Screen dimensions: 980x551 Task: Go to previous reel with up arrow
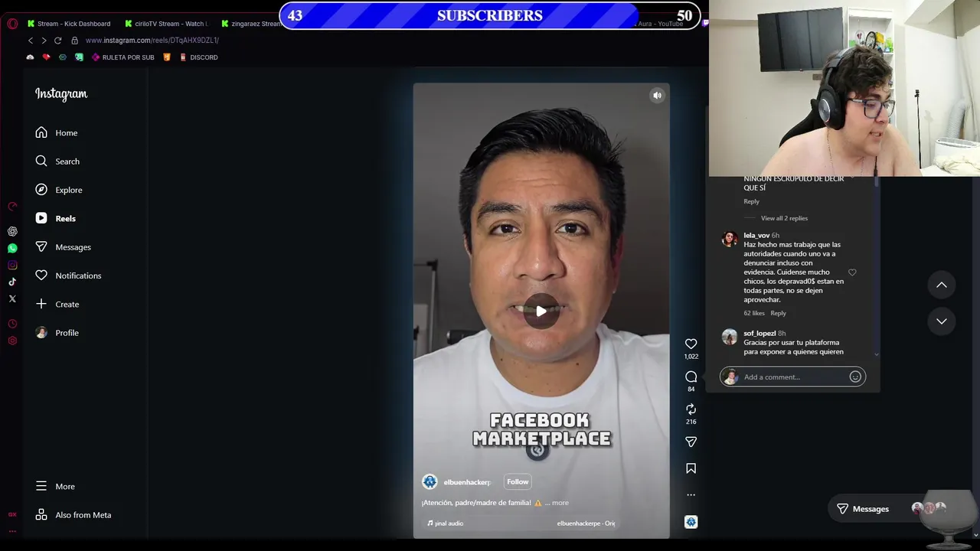(x=942, y=285)
